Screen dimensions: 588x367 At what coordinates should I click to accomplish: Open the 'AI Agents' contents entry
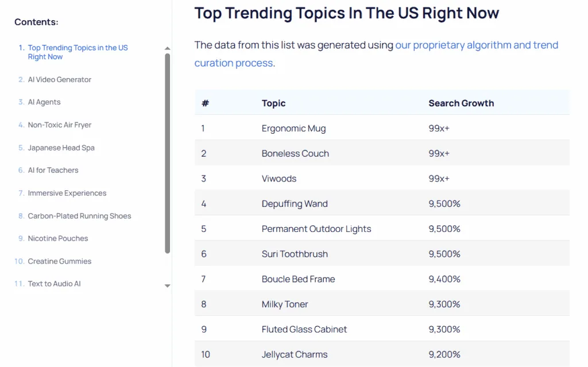coord(45,102)
